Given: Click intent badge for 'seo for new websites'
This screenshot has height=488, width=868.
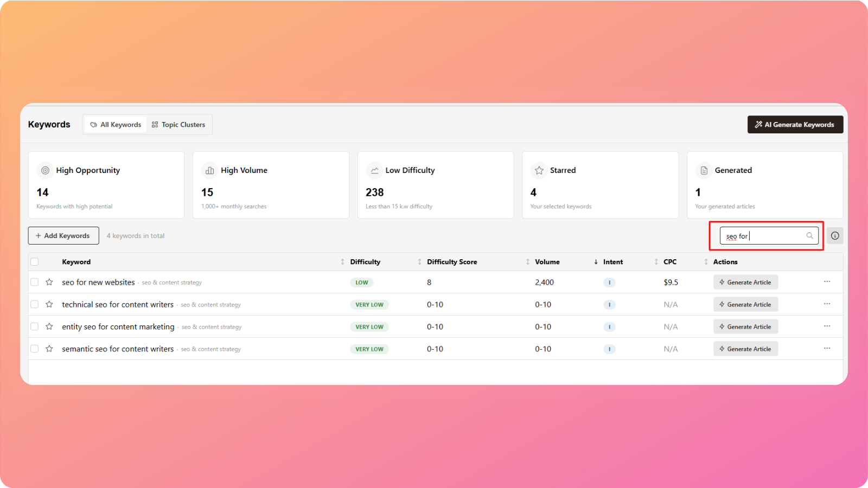Looking at the screenshot, I should (609, 282).
